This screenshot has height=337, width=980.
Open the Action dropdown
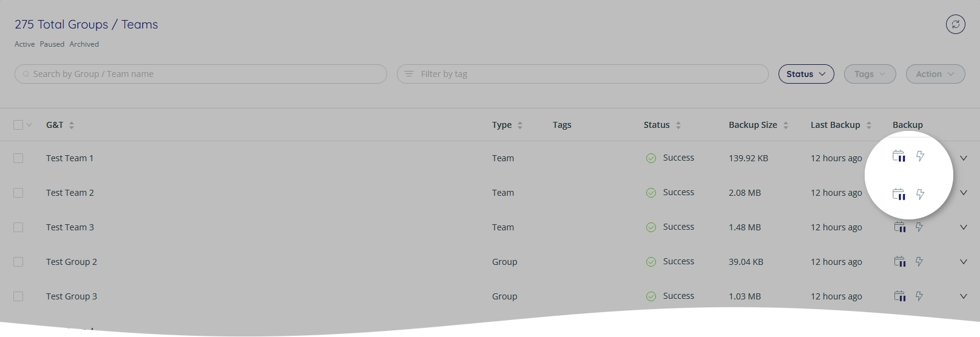pos(935,74)
